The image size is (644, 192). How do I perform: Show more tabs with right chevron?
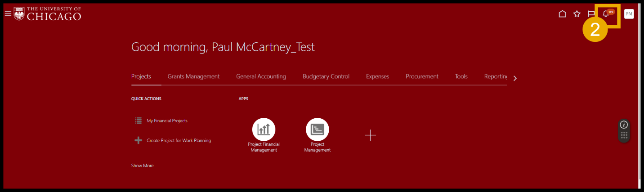[x=515, y=78]
